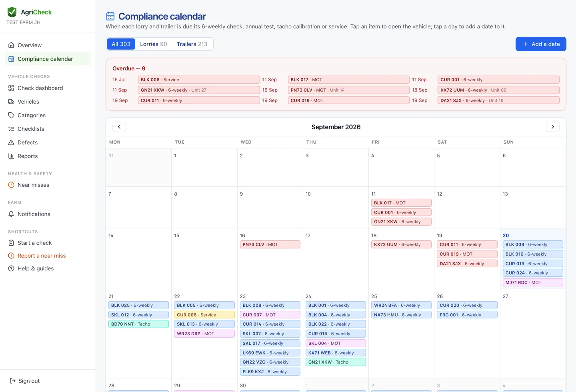The image size is (576, 392).
Task: Open BLK 017 MOT on the 11th
Action: point(402,203)
